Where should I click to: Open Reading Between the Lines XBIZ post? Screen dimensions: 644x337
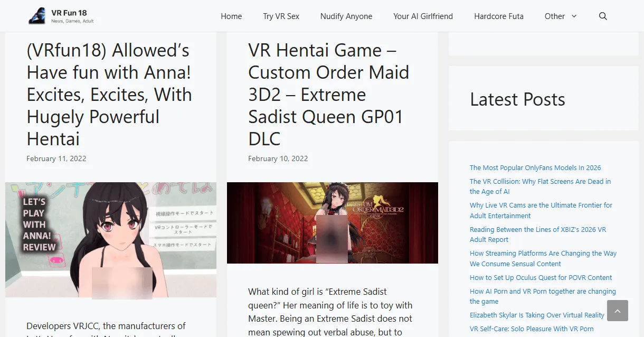538,235
